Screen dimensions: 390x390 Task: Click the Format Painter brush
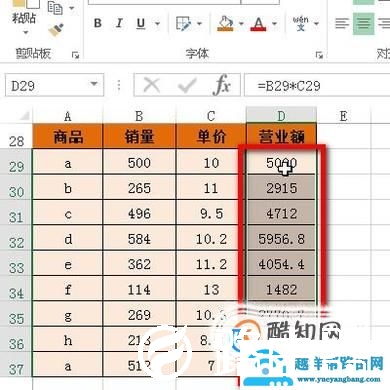[x=56, y=30]
